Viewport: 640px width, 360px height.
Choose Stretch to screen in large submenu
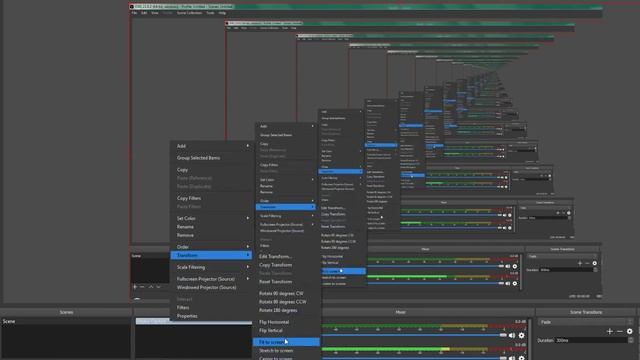pyautogui.click(x=276, y=351)
